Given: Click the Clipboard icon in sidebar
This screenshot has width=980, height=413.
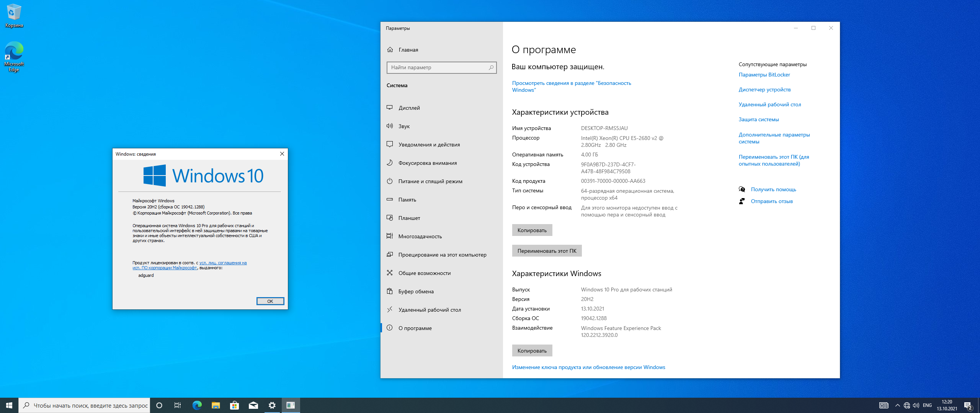Looking at the screenshot, I should click(x=390, y=291).
